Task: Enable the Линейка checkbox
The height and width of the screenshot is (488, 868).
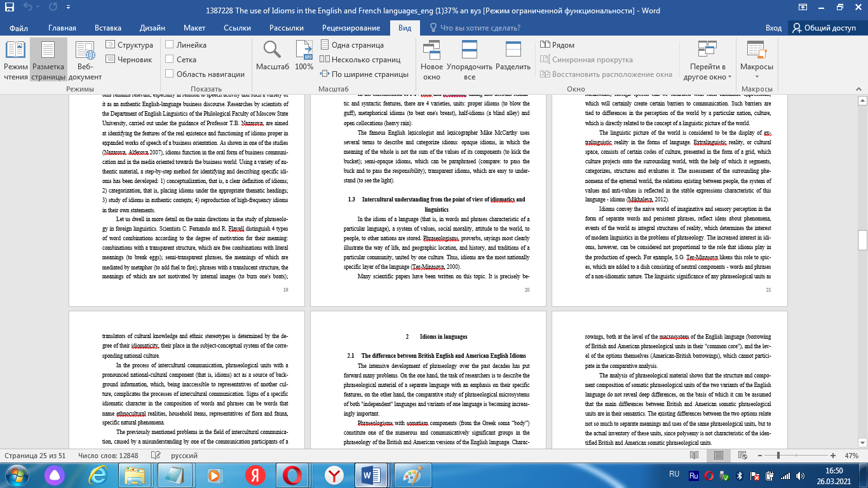Action: coord(170,44)
